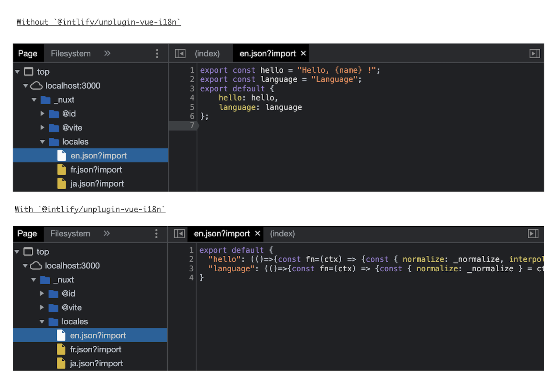Close the en.json?import editor tab
The width and height of the screenshot is (557, 392).
click(303, 53)
